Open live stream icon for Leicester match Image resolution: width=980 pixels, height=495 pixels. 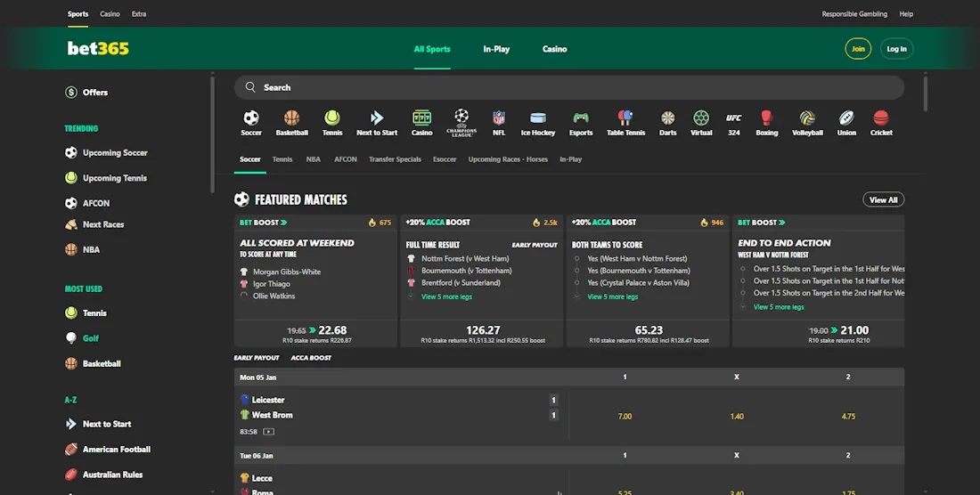point(268,431)
